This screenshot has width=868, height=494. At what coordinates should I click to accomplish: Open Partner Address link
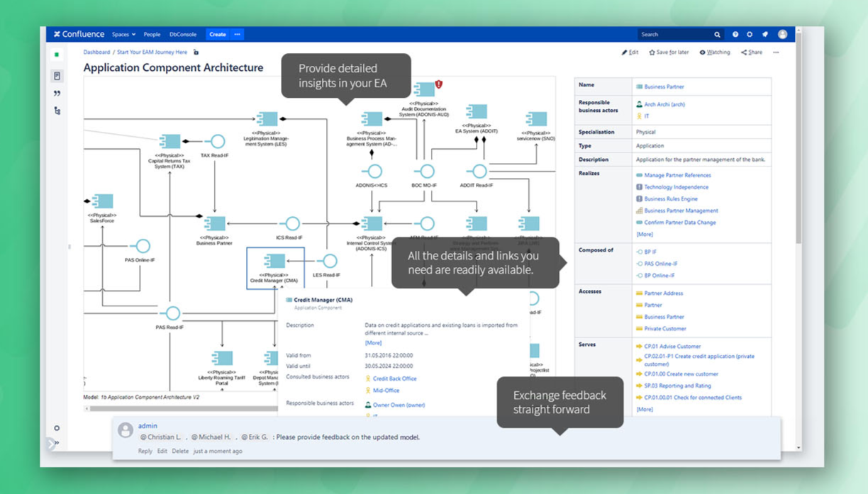pos(664,293)
